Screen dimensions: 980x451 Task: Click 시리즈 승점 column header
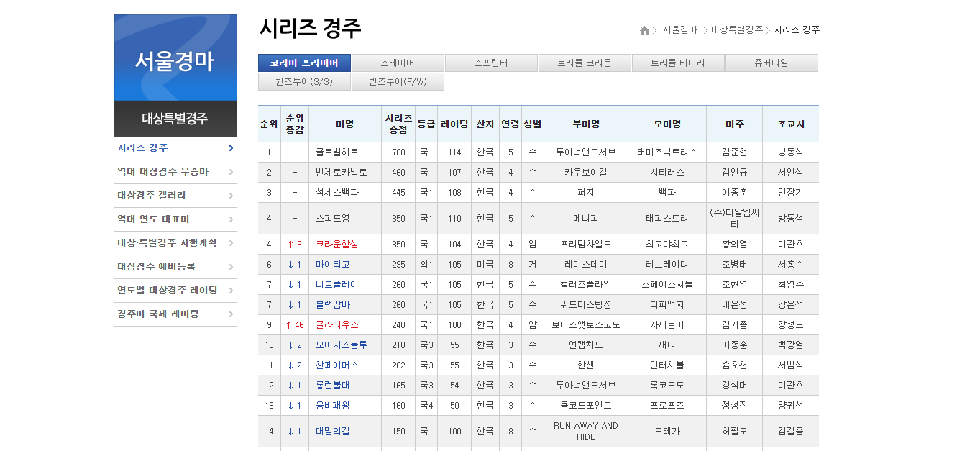coord(398,124)
